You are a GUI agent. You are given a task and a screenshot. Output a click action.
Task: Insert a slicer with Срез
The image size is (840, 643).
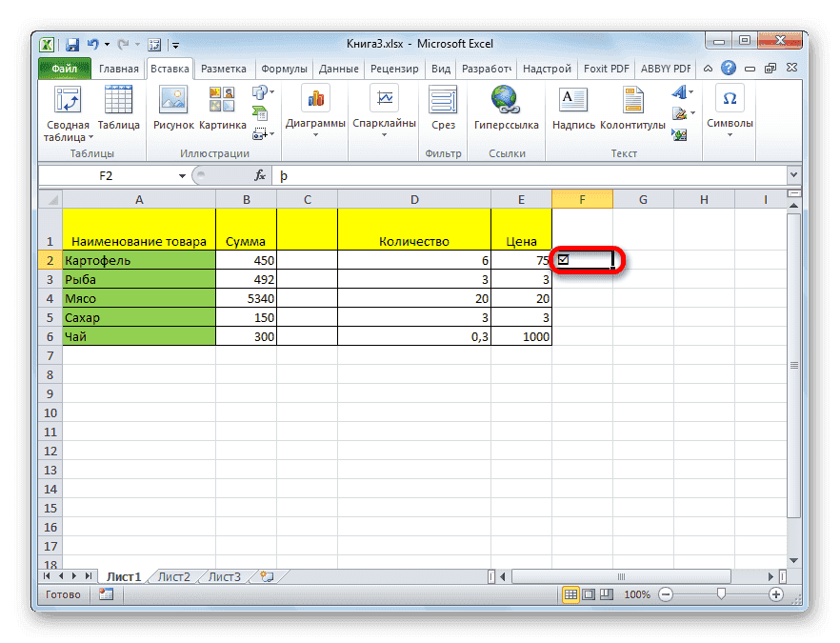[443, 110]
